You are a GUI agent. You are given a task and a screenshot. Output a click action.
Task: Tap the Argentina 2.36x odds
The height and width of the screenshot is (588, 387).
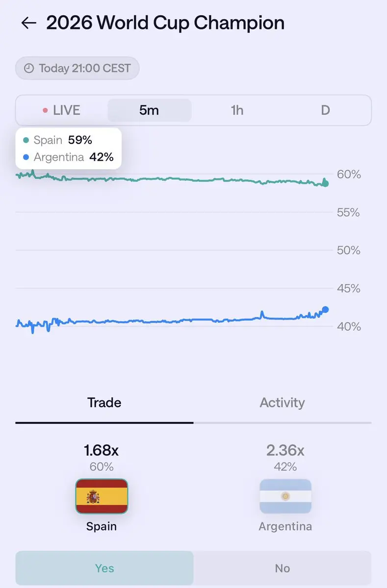point(285,450)
